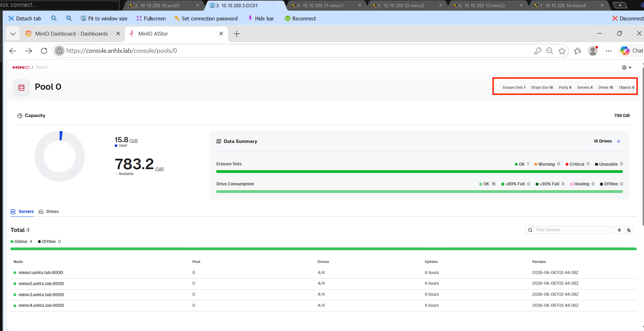Screen dimensions: 644x331
Task: Close the MinIO AIStor browser tab
Action: [x=221, y=34]
